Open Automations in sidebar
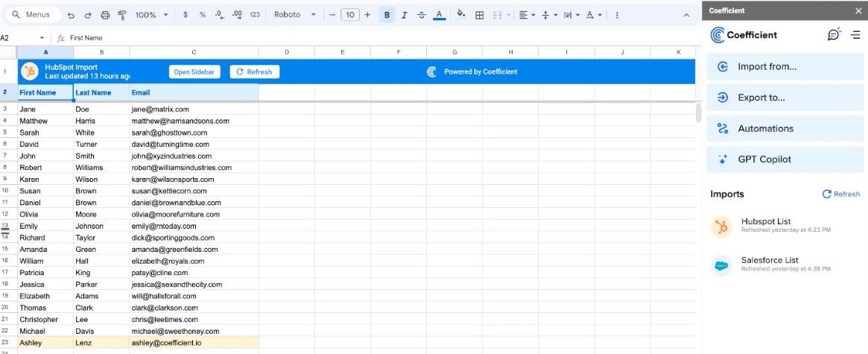The image size is (868, 354). tap(785, 128)
